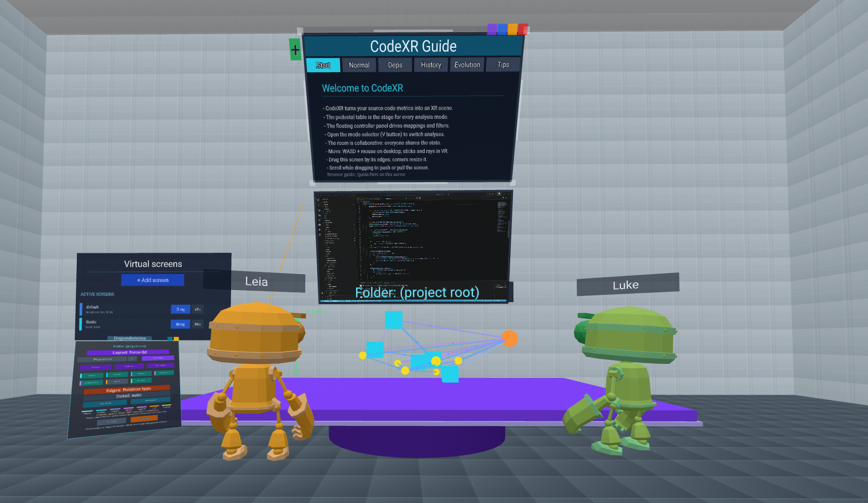Viewport: 868px width, 503px height.
Task: Click line 'CodeXR turns your source code metrics'
Action: pos(388,108)
